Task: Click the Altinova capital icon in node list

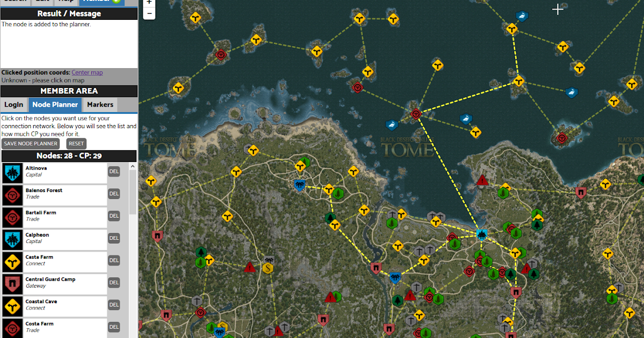Action: (12, 173)
